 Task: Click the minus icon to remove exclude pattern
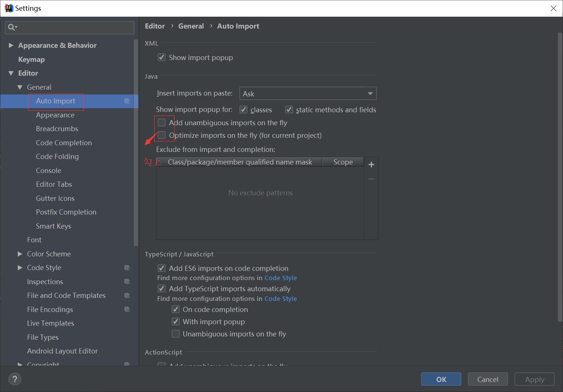371,179
